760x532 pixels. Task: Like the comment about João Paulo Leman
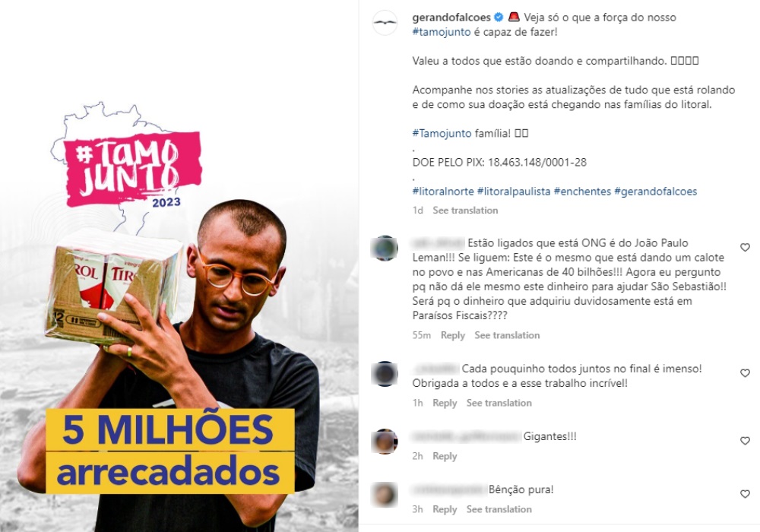(x=745, y=248)
